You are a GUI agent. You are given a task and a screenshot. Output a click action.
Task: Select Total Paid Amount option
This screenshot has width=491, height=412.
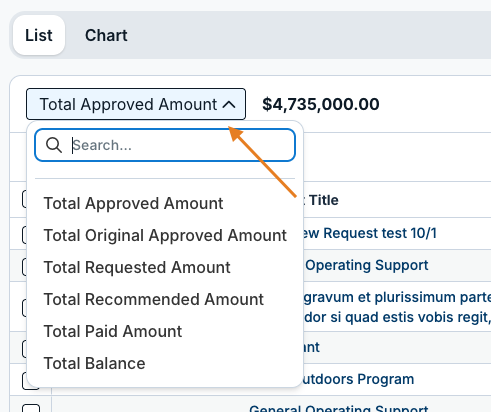tap(113, 331)
